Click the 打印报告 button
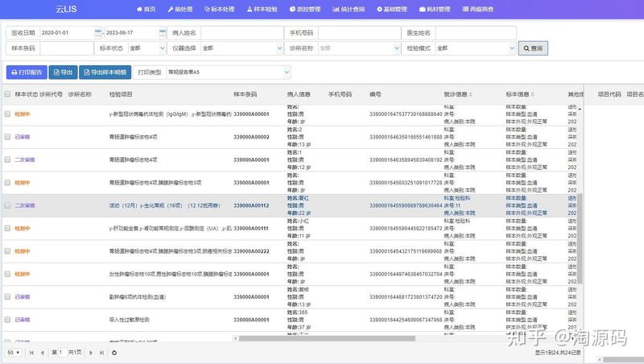 tap(27, 72)
